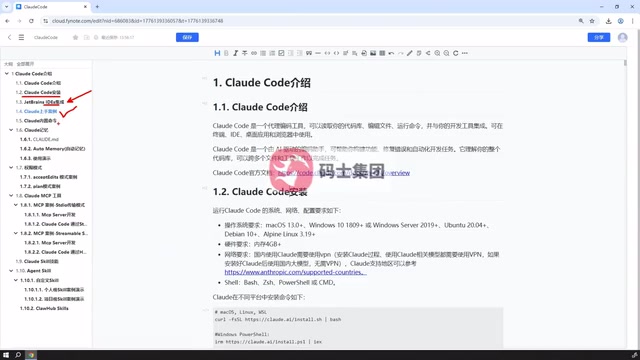Open a new browser tab
Image resolution: width=640 pixels, height=360 pixels.
(97, 7)
